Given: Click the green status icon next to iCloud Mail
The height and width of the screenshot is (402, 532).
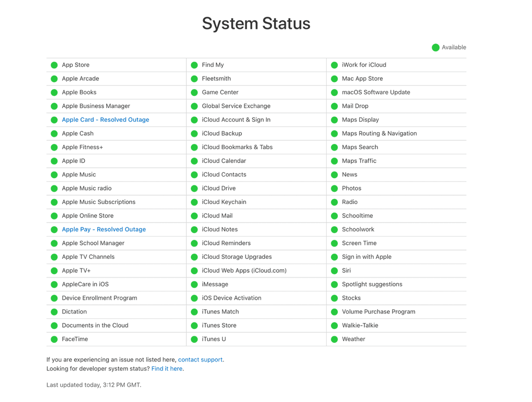Looking at the screenshot, I should (194, 216).
